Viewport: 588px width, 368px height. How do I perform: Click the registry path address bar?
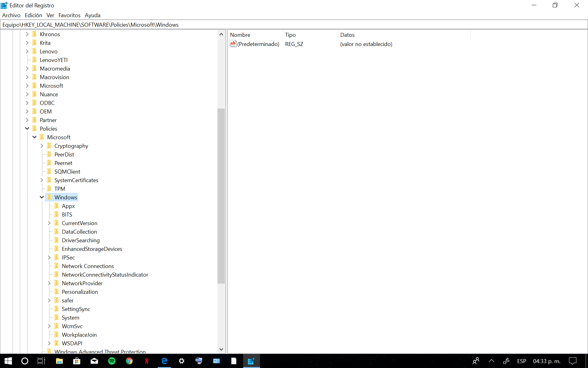294,25
